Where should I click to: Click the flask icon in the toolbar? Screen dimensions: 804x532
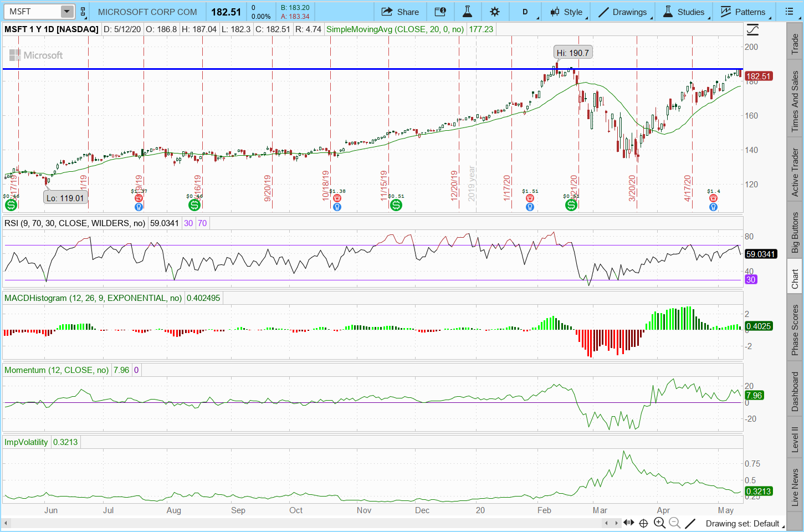click(x=468, y=12)
